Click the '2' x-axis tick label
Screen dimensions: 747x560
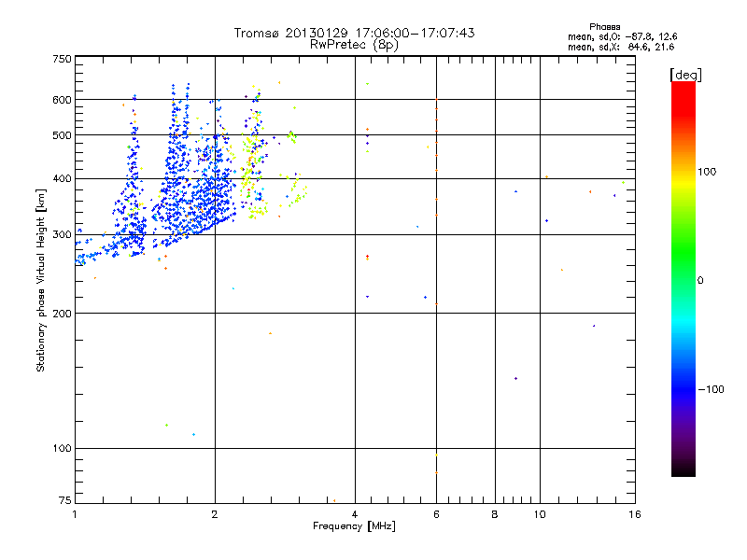click(215, 514)
